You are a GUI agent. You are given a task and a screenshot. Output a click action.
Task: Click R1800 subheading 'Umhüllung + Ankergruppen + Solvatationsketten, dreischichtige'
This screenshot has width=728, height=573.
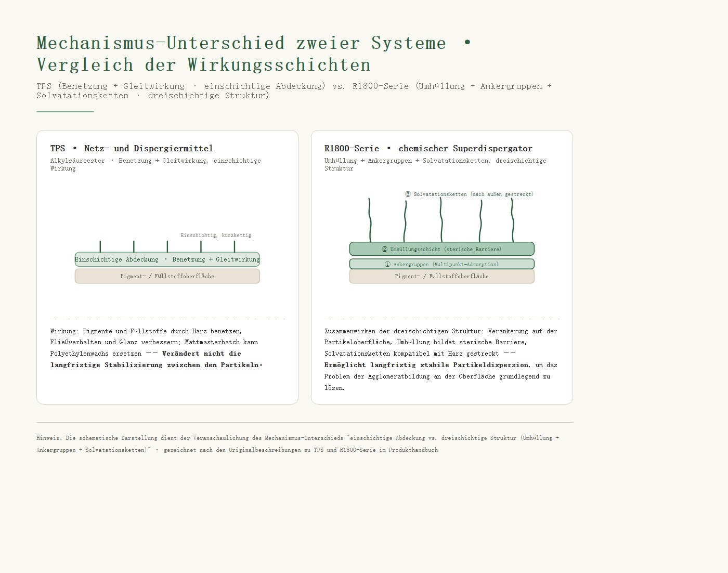tap(435, 164)
